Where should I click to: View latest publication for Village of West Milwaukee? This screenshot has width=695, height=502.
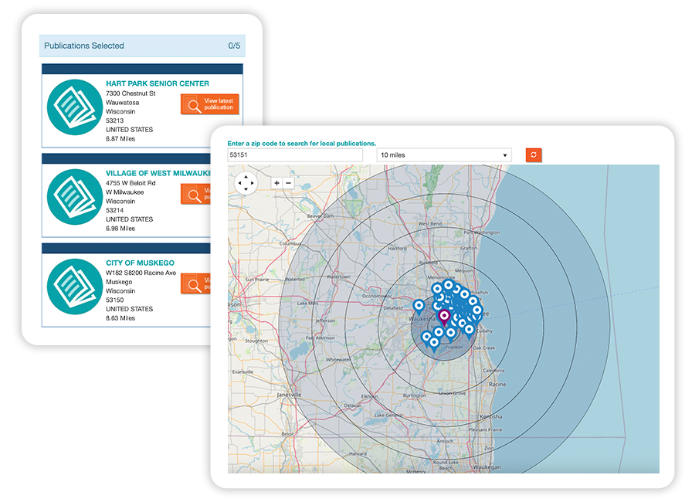(195, 194)
